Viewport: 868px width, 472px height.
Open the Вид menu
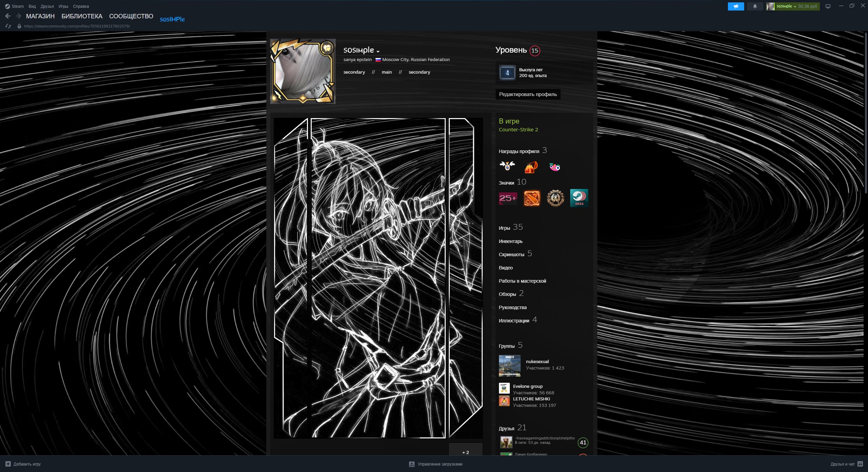click(32, 6)
